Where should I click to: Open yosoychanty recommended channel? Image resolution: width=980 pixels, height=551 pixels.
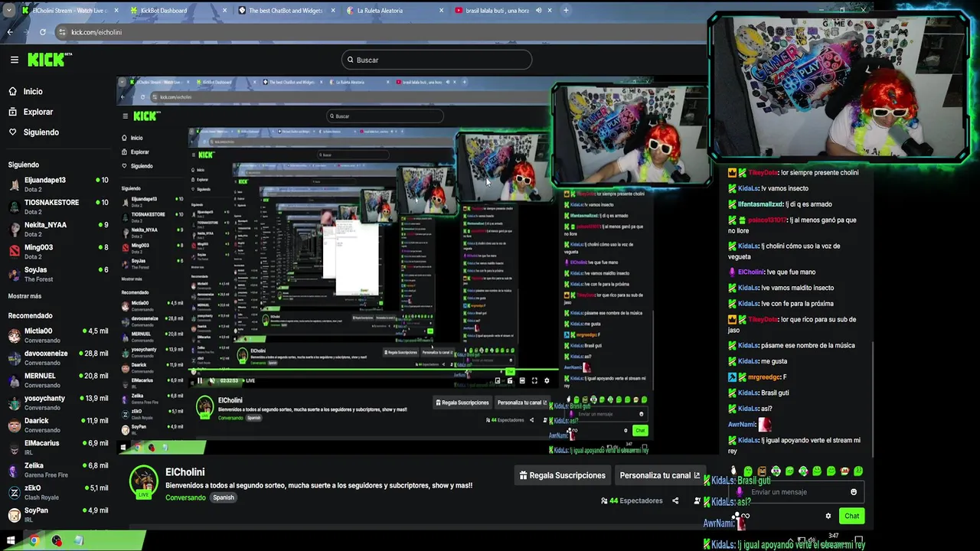[x=58, y=403]
